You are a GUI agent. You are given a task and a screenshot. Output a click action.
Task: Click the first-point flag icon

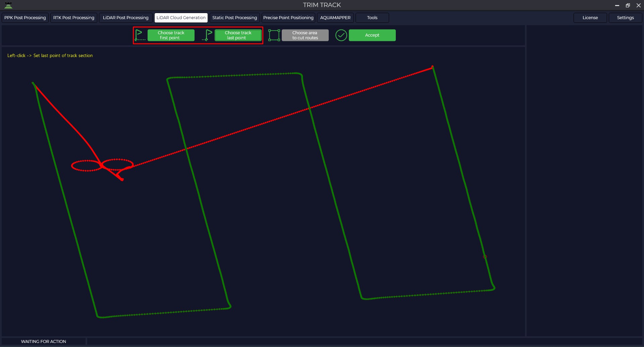(140, 35)
